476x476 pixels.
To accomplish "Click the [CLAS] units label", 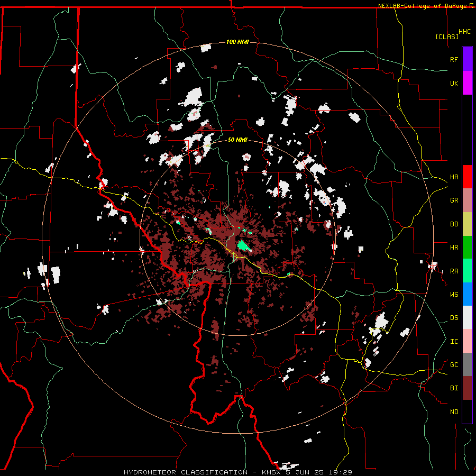I will click(447, 36).
